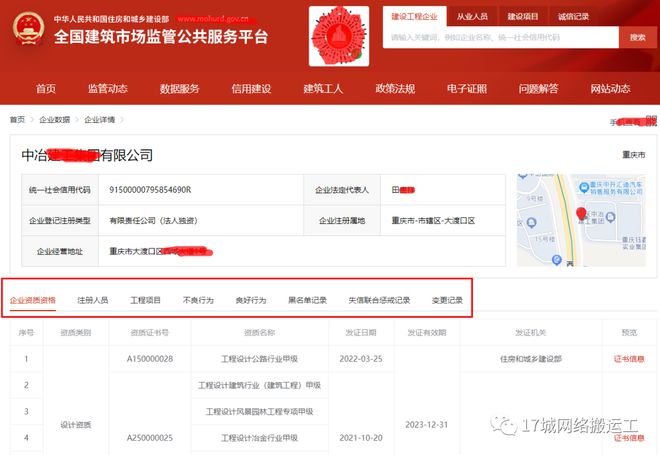The height and width of the screenshot is (455, 660).
Task: Click certificate number A250000025
Action: tap(150, 438)
